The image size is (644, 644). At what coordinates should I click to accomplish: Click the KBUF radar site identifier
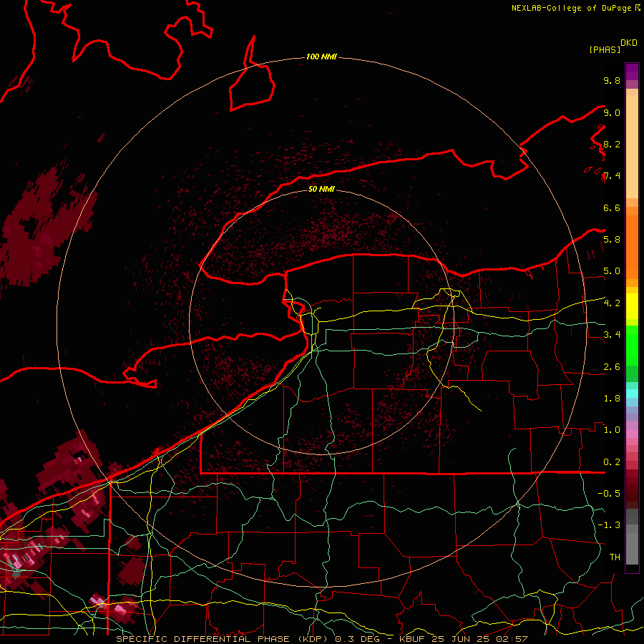tap(413, 639)
